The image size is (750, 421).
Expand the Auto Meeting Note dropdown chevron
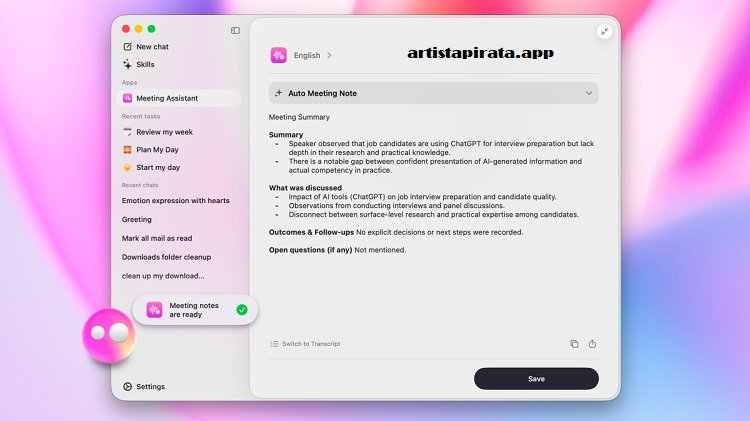tap(589, 93)
